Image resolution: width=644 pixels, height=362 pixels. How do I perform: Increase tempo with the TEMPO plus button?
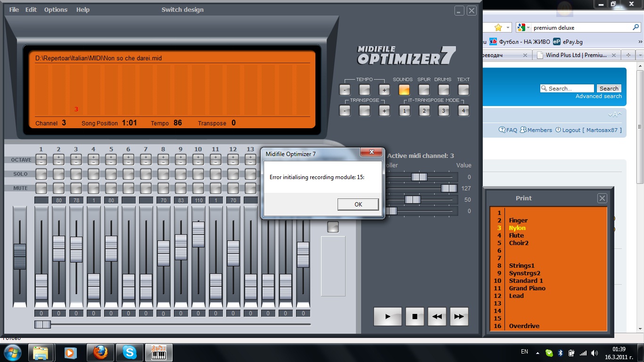click(384, 90)
